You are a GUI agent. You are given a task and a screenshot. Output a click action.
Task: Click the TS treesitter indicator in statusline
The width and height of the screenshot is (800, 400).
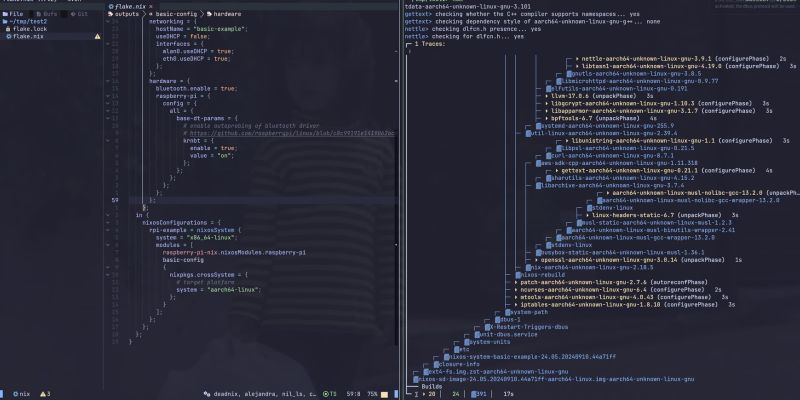tap(330, 394)
